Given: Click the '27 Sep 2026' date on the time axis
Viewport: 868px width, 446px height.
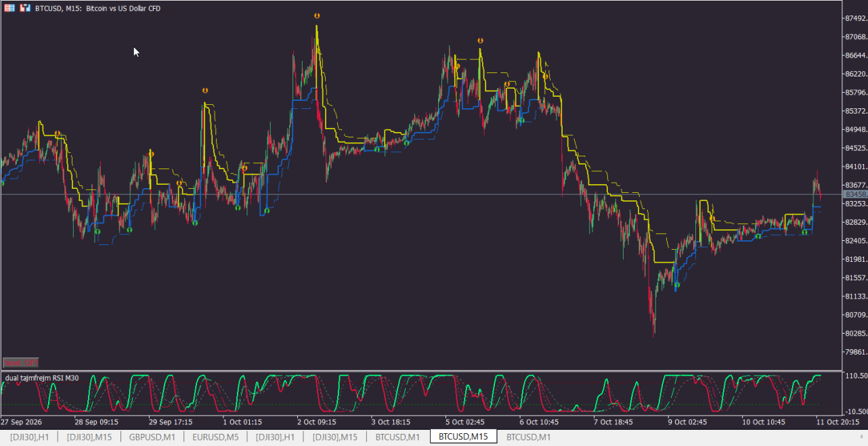Looking at the screenshot, I should [x=21, y=422].
